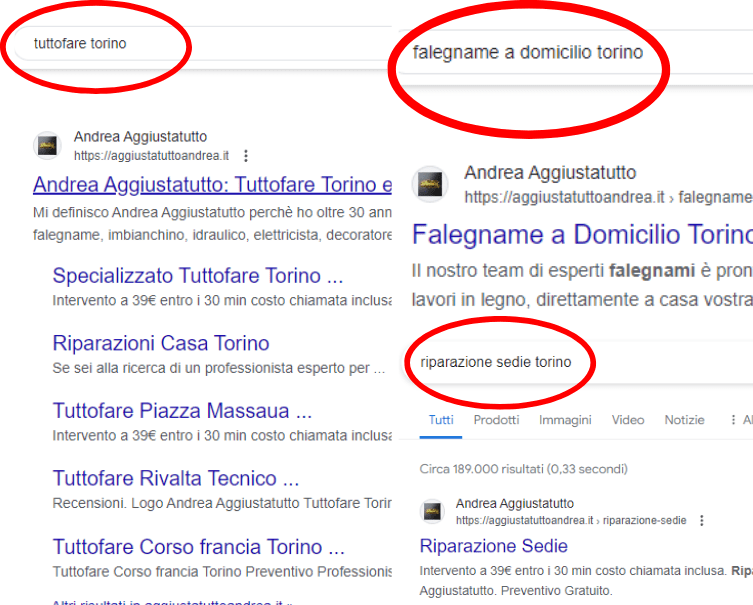
Task: Click the favicon of the riparazione-sedie result
Action: coord(432,511)
